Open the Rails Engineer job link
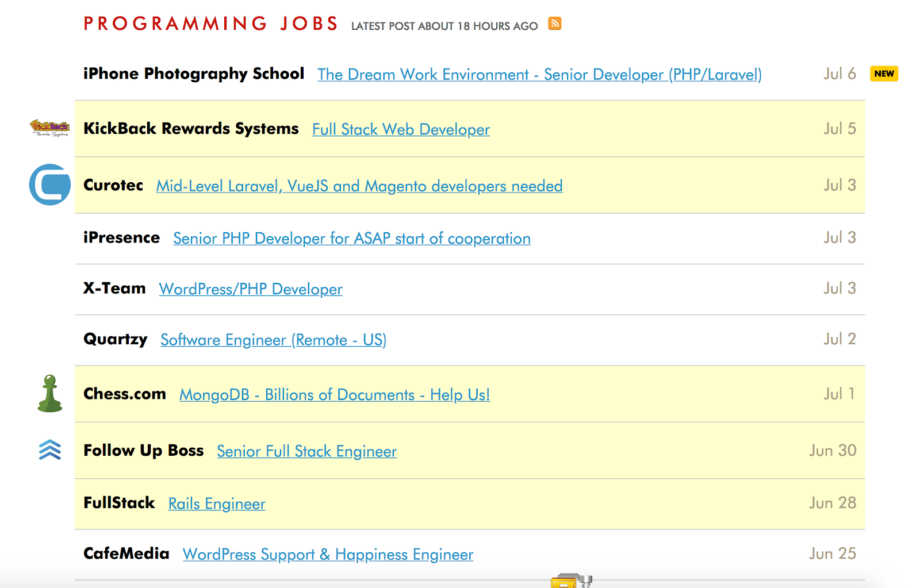920x588 pixels. [217, 504]
